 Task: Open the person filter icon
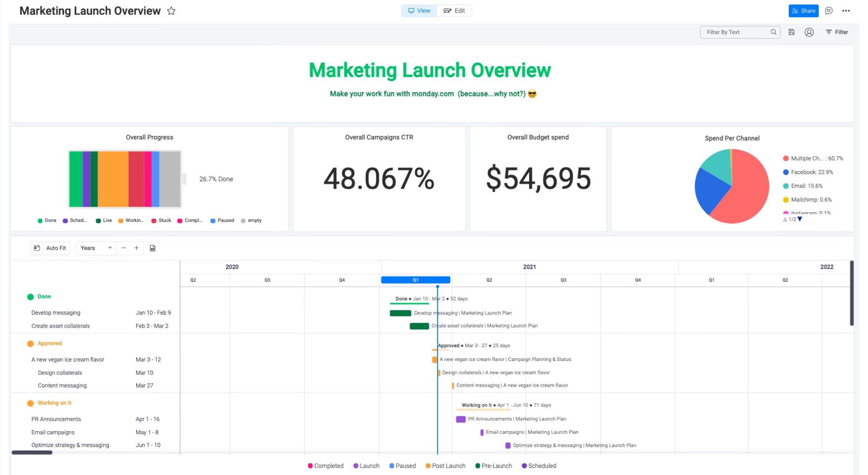point(809,32)
